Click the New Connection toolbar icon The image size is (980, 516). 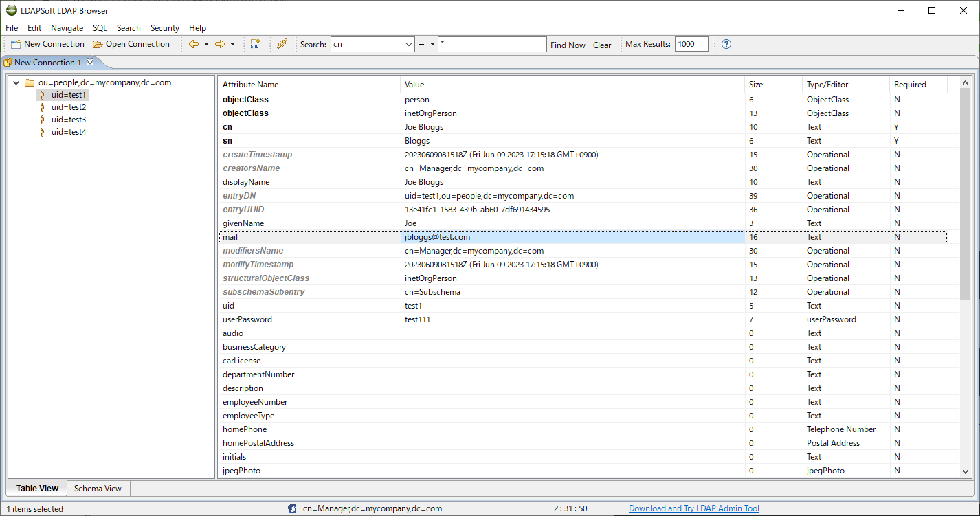click(x=15, y=43)
